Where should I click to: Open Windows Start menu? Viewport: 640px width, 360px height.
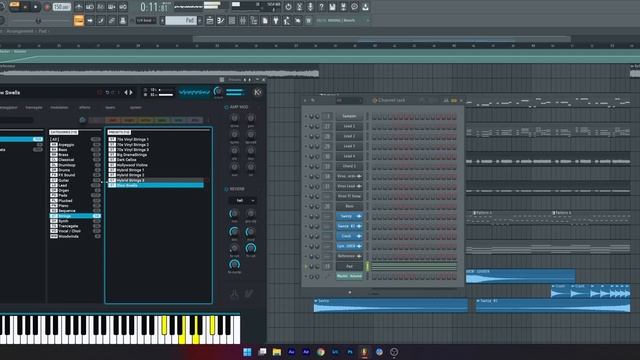point(247,352)
